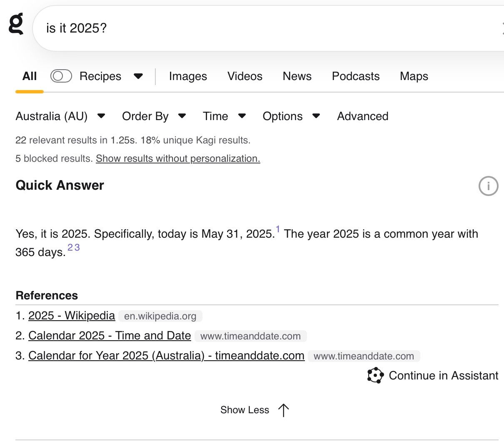This screenshot has height=442, width=504.
Task: Open the Order By dropdown
Action: pyautogui.click(x=153, y=116)
